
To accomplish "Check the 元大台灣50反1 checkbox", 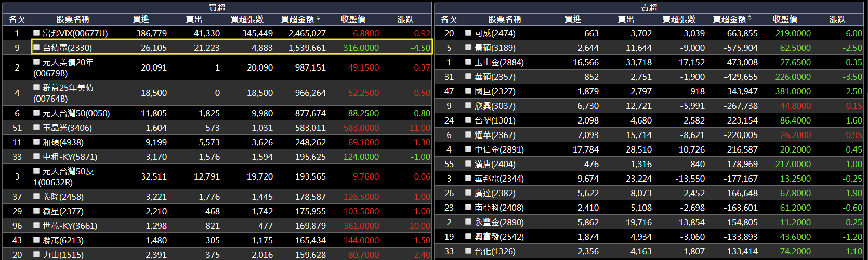I will pos(36,171).
